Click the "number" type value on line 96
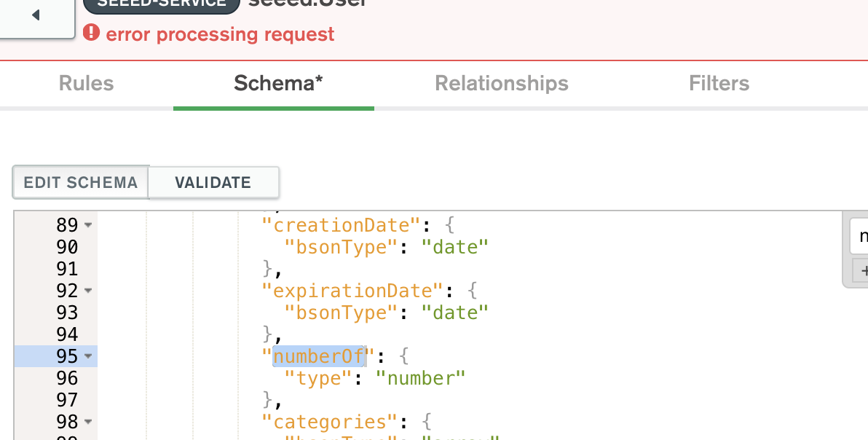868x440 pixels. tap(420, 378)
